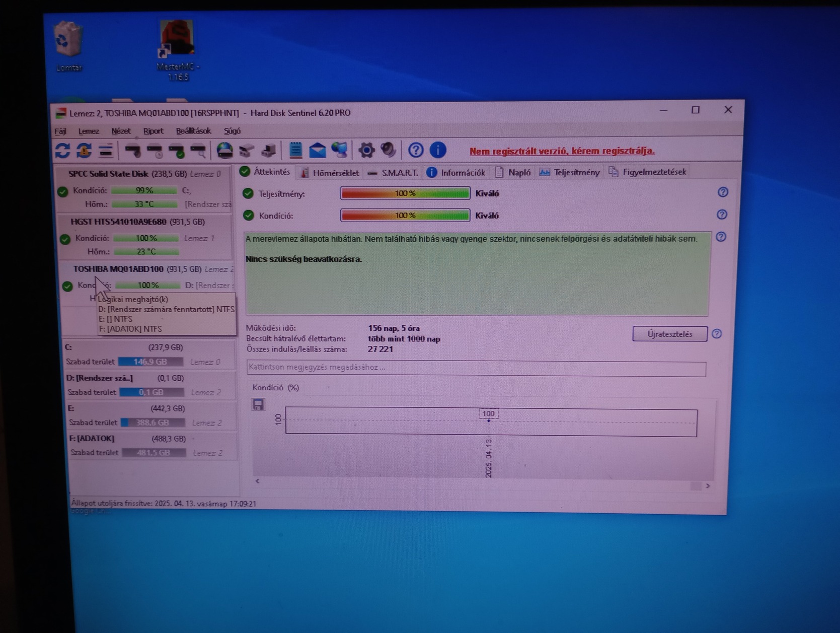The width and height of the screenshot is (840, 633).
Task: Click the blue info circle toolbar icon
Action: 438,150
